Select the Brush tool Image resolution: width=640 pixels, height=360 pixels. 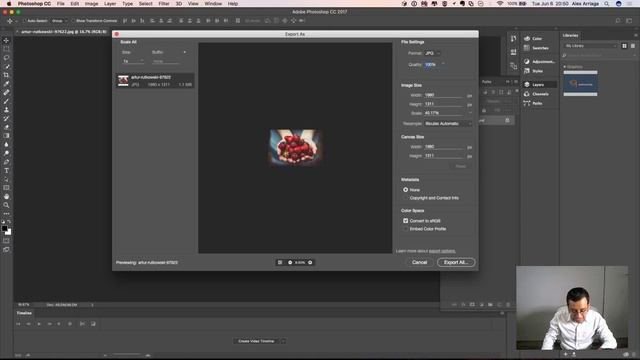tap(6, 101)
